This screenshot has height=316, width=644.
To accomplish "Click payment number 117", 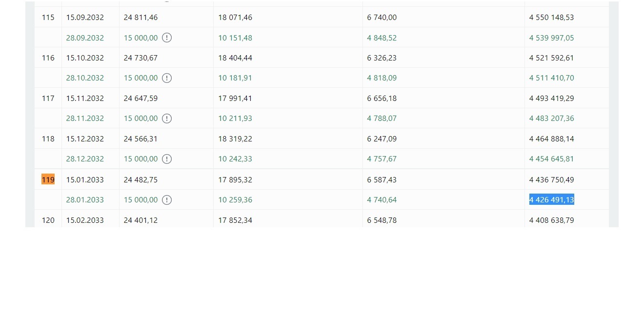I will pos(48,99).
